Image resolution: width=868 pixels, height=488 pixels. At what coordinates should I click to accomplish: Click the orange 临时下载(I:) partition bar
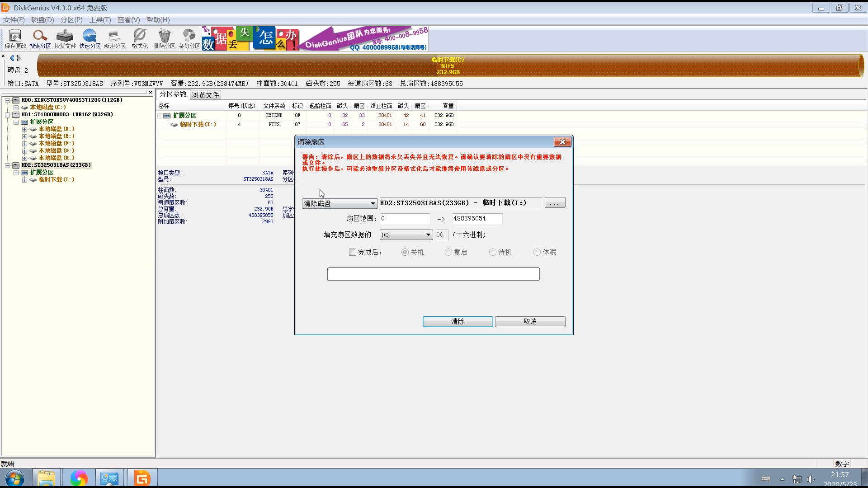[448, 66]
